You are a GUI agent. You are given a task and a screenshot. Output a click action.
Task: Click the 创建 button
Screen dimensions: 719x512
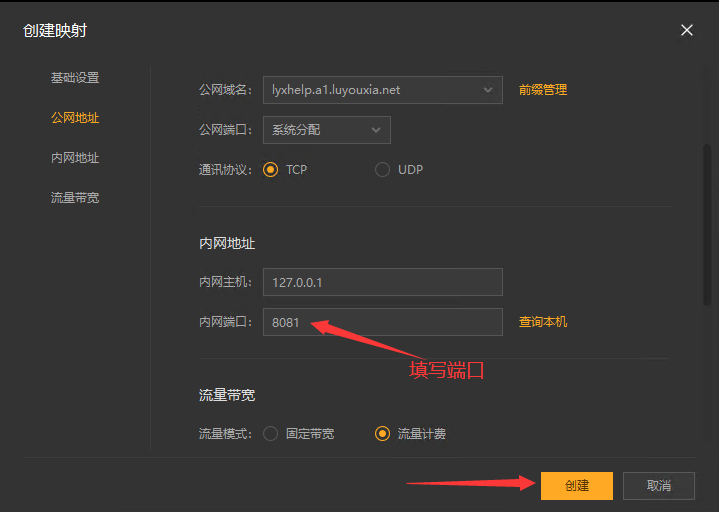[x=577, y=485]
